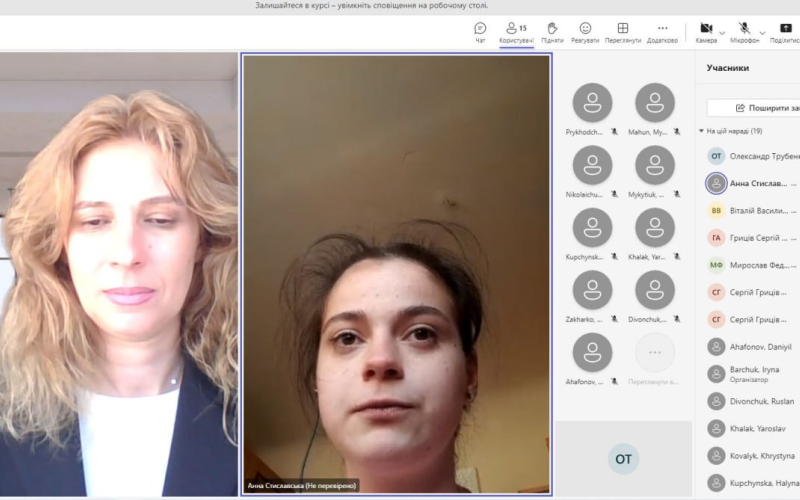Select participant Олександр Трубен

tap(753, 156)
